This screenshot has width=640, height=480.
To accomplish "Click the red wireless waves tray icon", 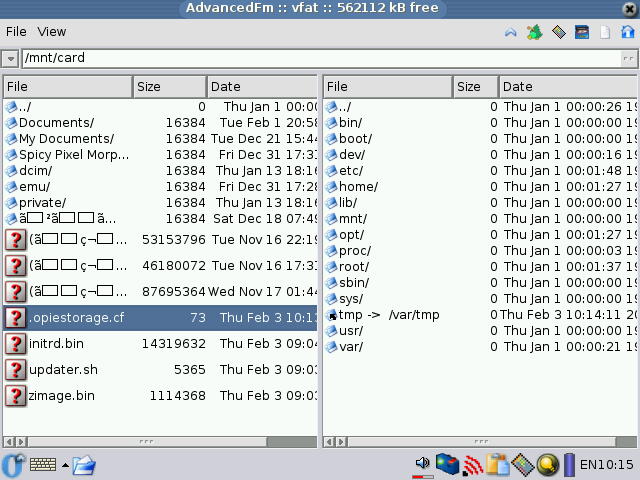I will tap(472, 465).
